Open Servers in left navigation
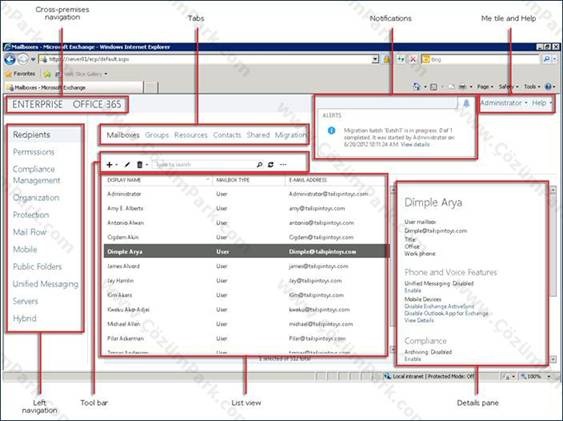Screen dimensions: 563x421 [x=25, y=301]
